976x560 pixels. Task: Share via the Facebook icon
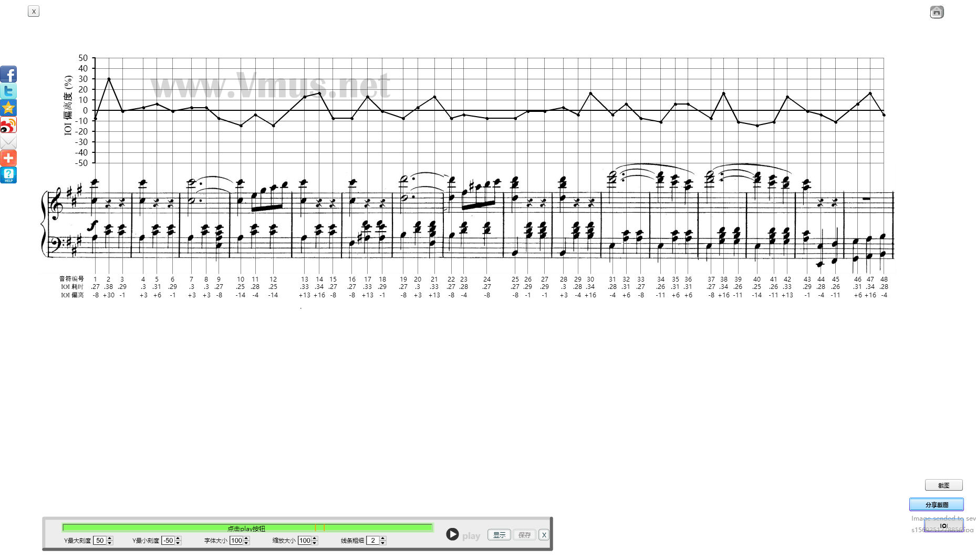8,74
